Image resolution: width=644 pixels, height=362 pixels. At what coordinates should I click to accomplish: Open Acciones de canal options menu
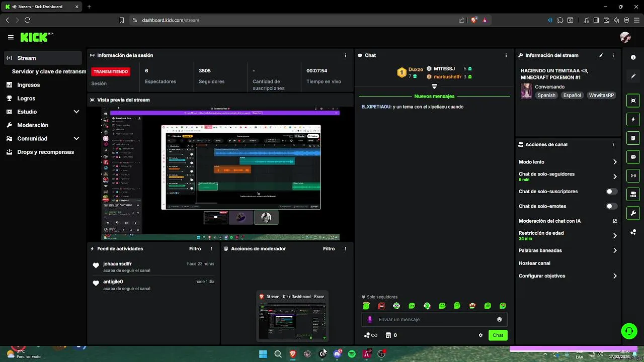(x=613, y=144)
